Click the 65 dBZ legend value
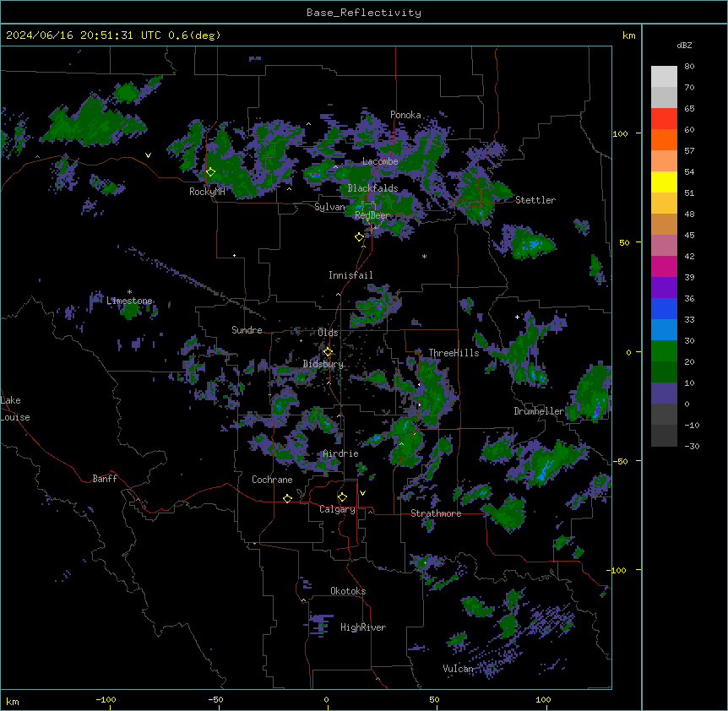 tap(689, 109)
